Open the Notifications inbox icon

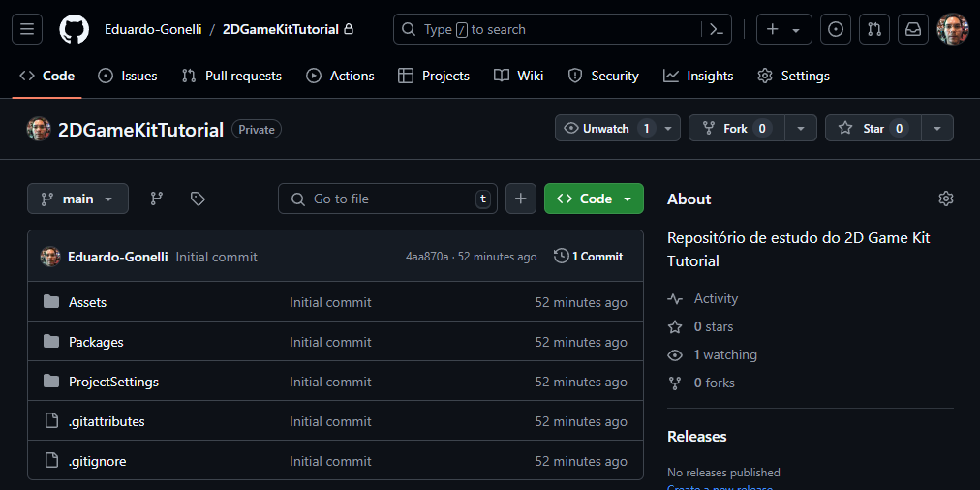pyautogui.click(x=913, y=29)
